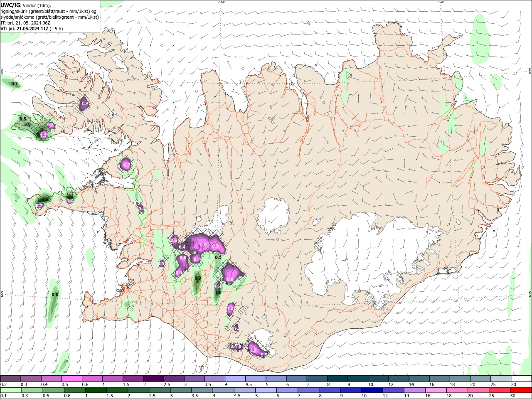The width and height of the screenshot is (532, 399).
Task: Click the '1.5' label under lower legend
Action: pos(110,396)
